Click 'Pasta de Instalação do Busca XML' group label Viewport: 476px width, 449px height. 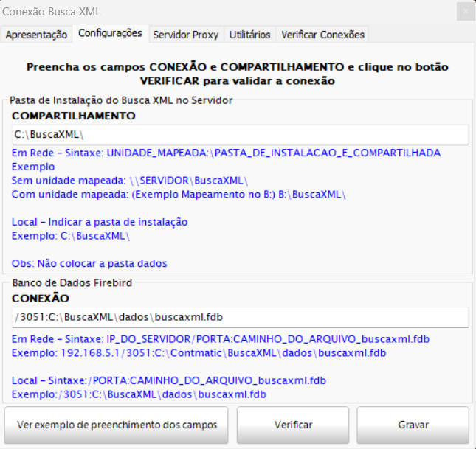click(121, 100)
